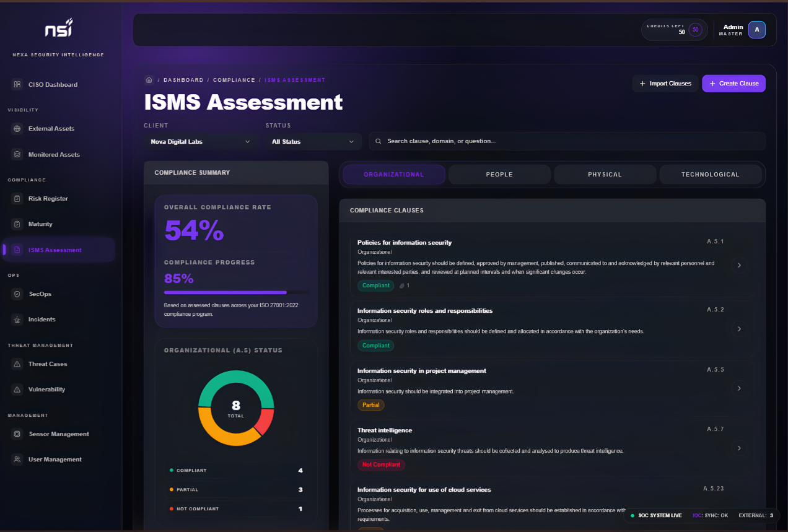788x532 pixels.
Task: Click the Threat Cases warning icon
Action: tap(17, 364)
